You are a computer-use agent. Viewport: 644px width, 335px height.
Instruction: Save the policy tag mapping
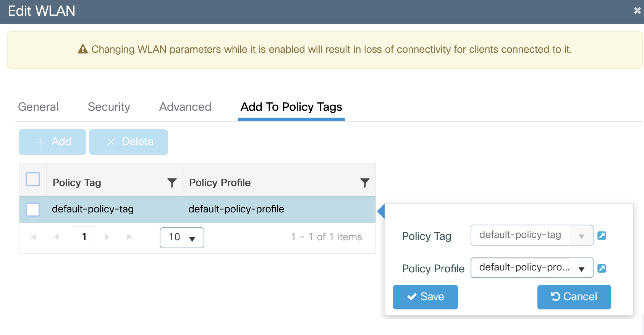[425, 297]
